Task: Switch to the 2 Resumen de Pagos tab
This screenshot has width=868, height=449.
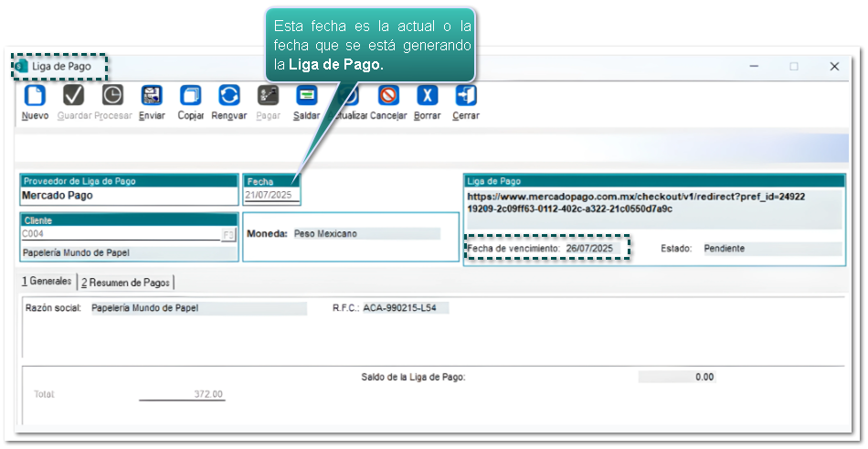Action: 126,283
